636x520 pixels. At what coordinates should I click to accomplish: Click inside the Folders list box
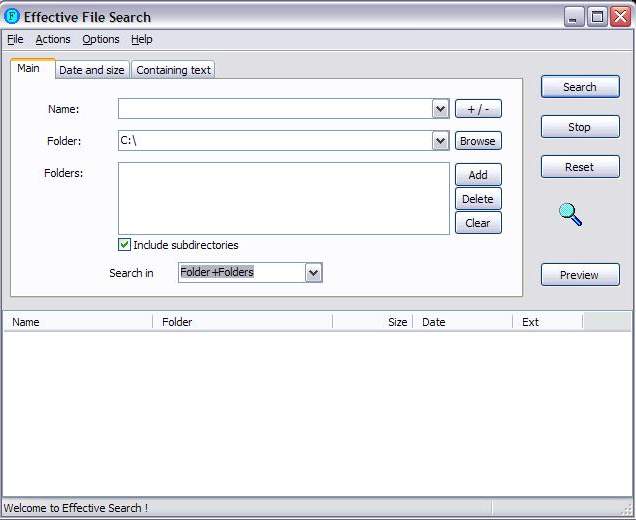point(284,198)
